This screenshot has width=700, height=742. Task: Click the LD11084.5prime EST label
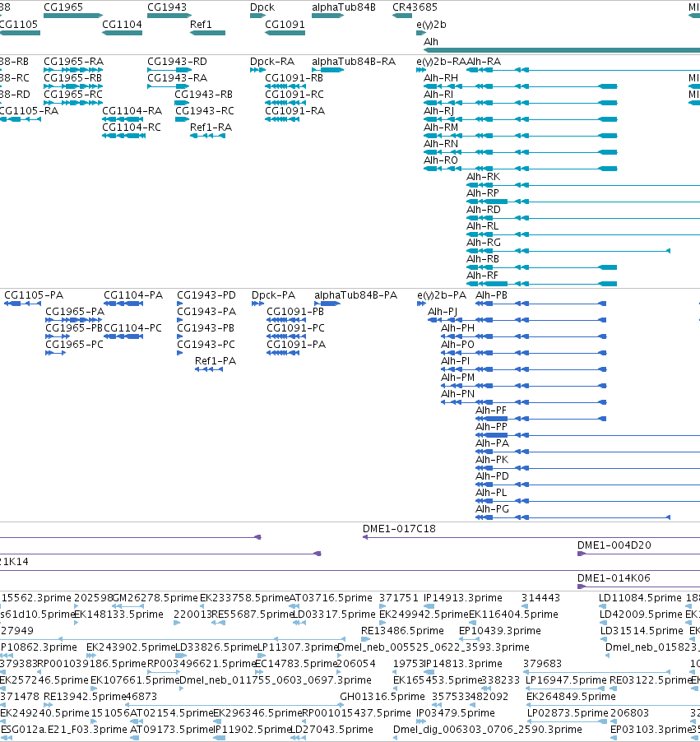click(x=641, y=598)
